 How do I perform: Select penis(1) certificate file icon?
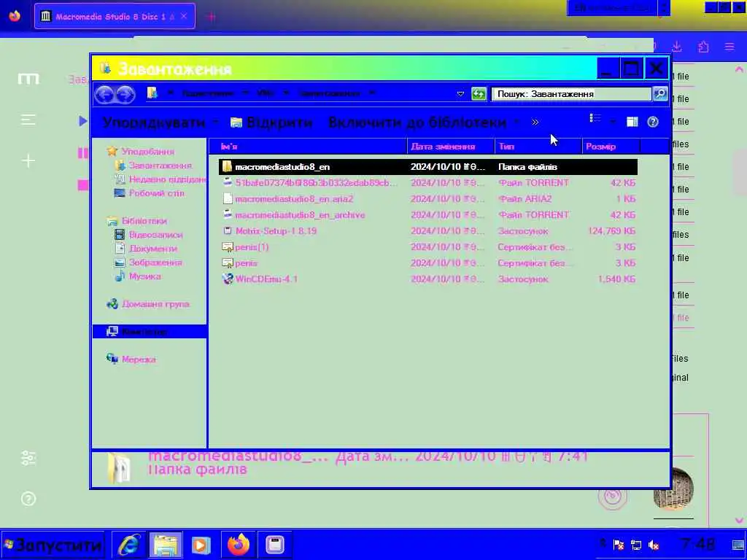[228, 247]
